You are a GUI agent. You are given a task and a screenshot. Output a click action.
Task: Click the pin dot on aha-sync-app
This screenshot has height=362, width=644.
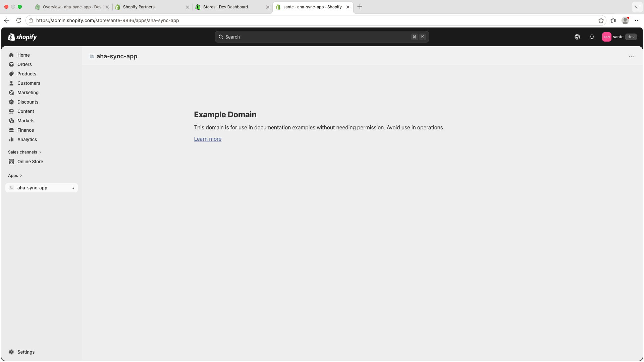click(x=73, y=188)
